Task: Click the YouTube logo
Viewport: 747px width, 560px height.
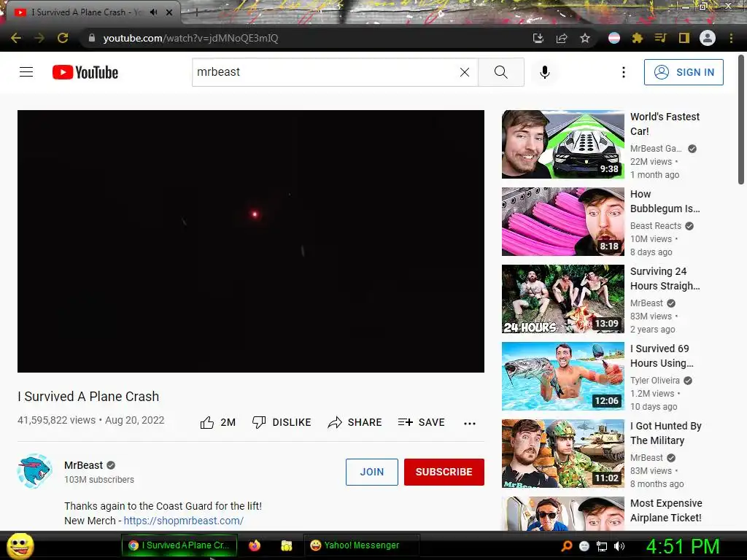Action: click(85, 72)
